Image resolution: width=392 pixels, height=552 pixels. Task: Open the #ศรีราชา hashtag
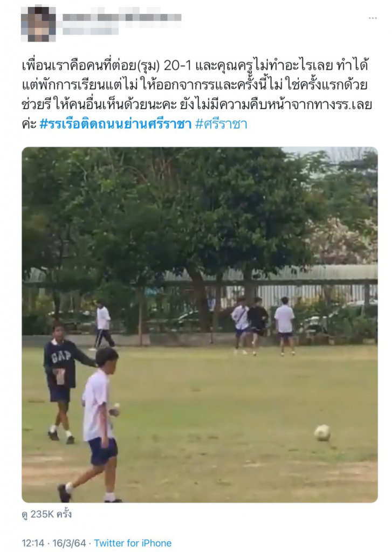[x=221, y=124]
